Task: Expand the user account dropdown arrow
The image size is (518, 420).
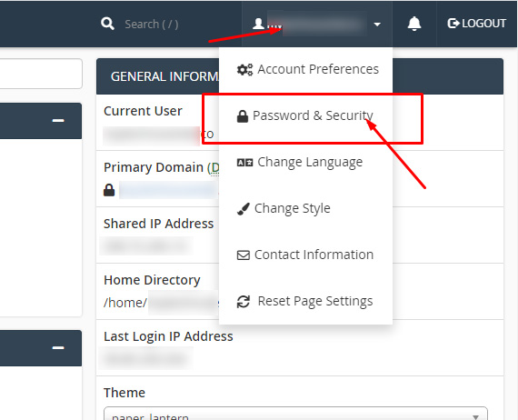Action: tap(377, 25)
